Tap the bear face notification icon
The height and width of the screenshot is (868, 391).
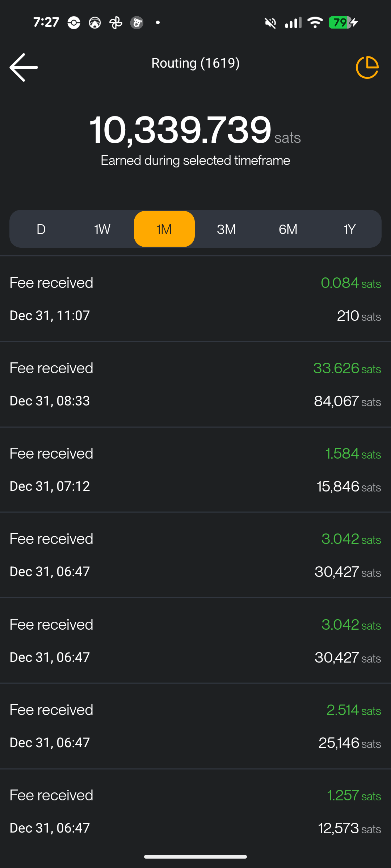(137, 23)
